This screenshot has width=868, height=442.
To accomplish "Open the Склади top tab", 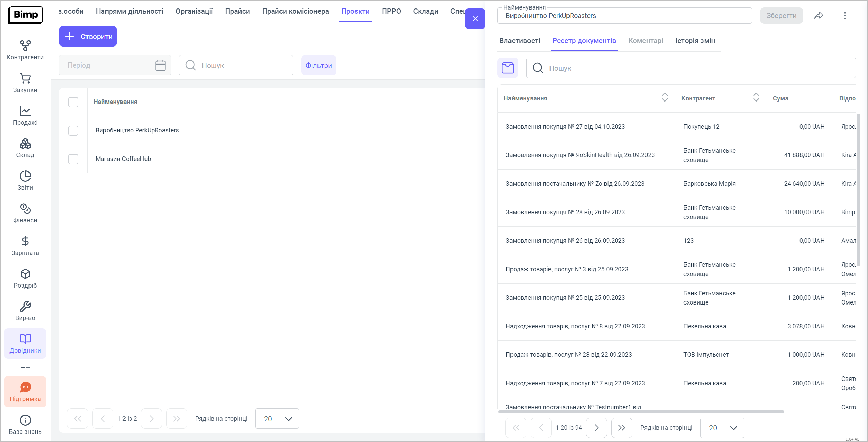I will (425, 11).
